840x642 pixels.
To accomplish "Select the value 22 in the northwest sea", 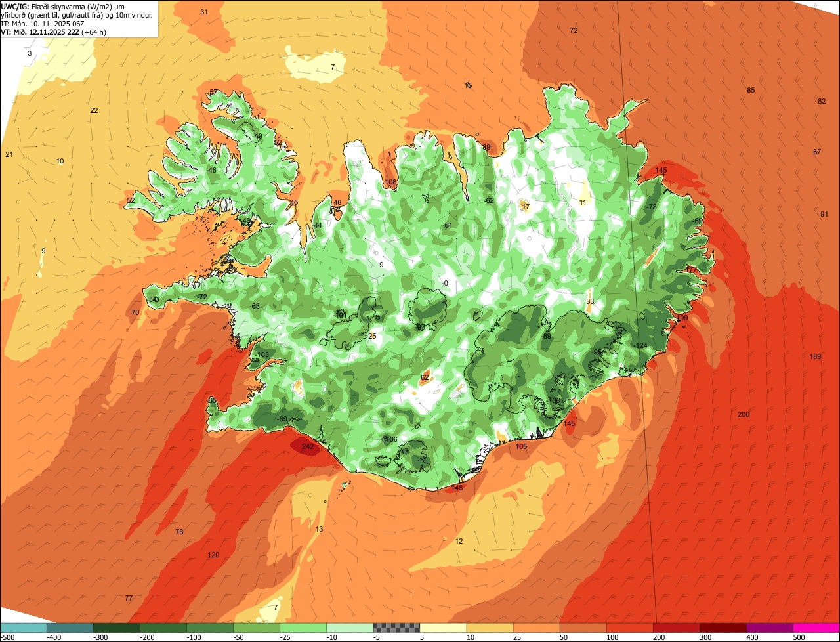I will click(x=94, y=110).
